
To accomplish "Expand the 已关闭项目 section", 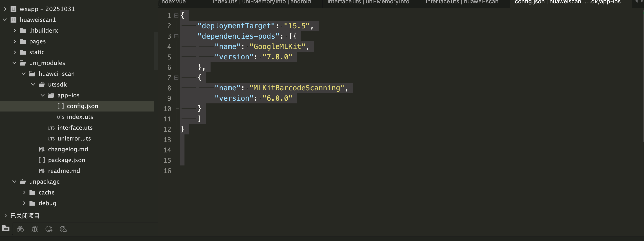I will pyautogui.click(x=5, y=216).
